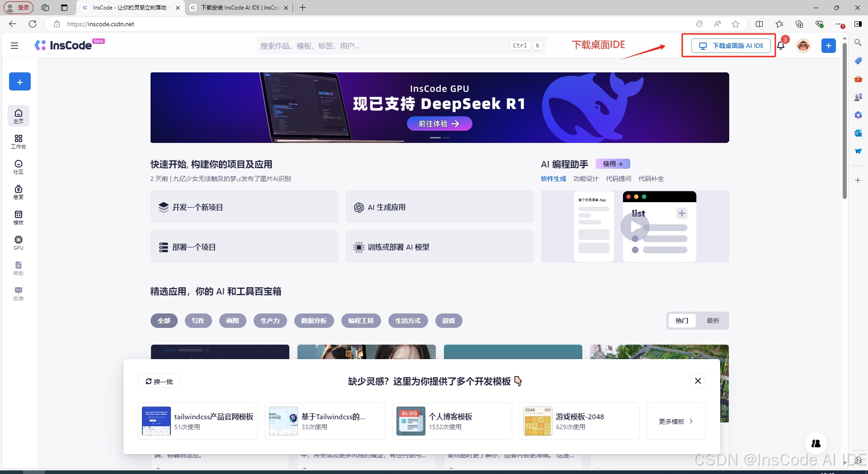Open Edge sidebar search icon
Viewport: 868px width, 474px height.
point(858,43)
